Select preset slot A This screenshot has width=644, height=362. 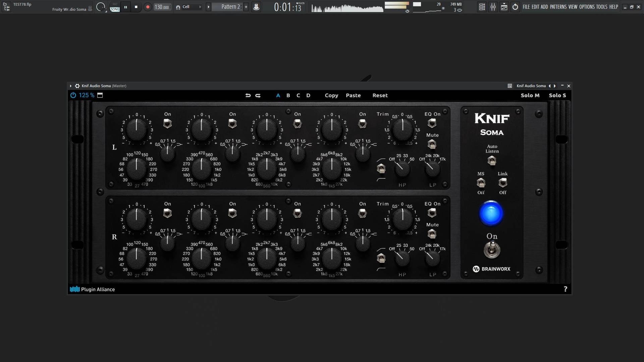pyautogui.click(x=278, y=96)
